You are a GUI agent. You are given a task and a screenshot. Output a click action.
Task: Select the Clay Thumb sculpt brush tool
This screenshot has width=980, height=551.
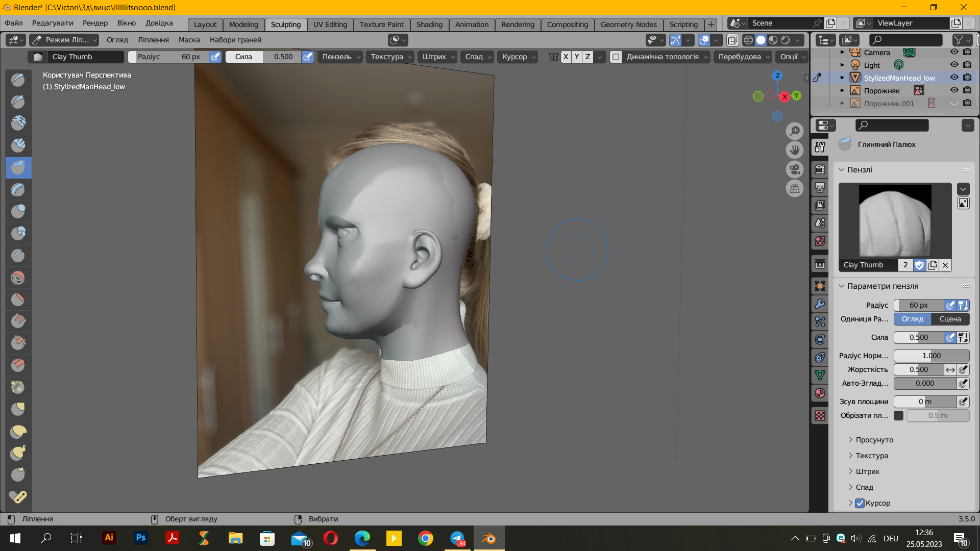pos(18,167)
